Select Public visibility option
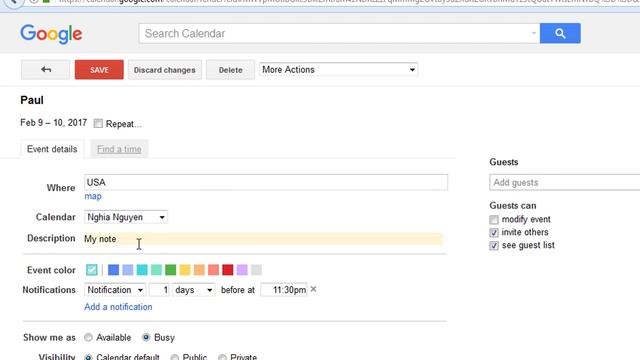Screen dimensions: 640x360 [x=174, y=357]
